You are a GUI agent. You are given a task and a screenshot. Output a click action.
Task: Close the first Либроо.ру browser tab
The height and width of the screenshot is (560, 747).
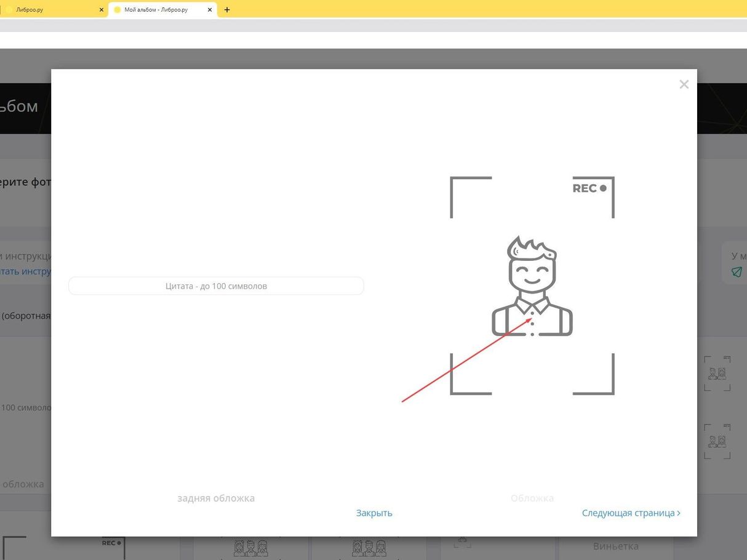click(102, 10)
